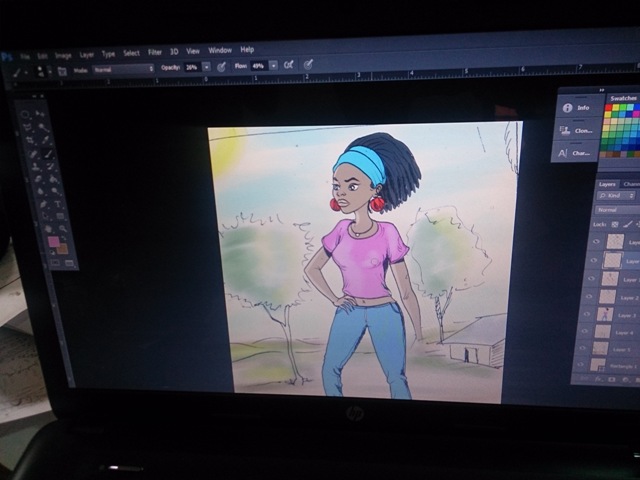This screenshot has height=480, width=640.
Task: Toggle visibility of Layer 4
Action: [584, 331]
